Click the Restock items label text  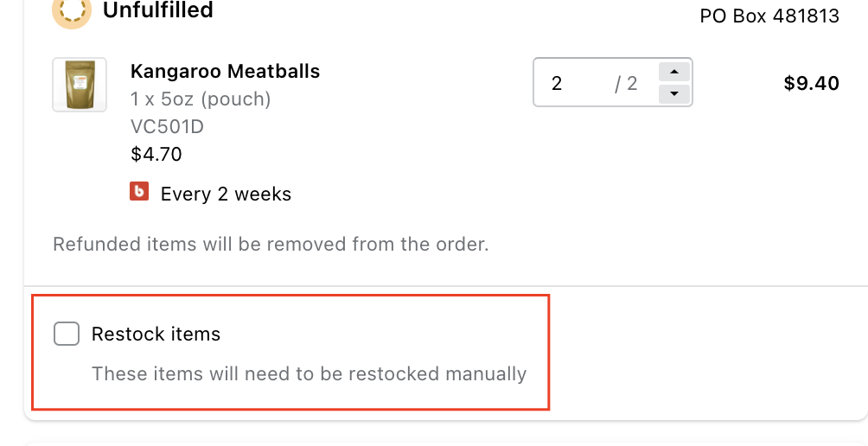[x=156, y=334]
